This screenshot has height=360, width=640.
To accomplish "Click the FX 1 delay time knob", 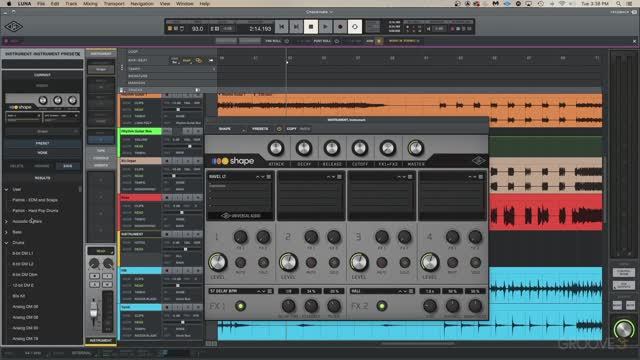I will tap(288, 306).
